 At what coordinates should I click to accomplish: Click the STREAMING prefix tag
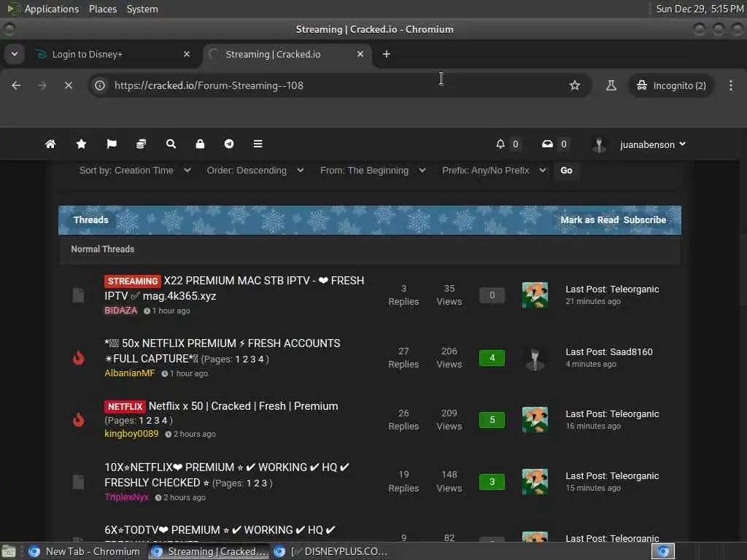(x=133, y=281)
